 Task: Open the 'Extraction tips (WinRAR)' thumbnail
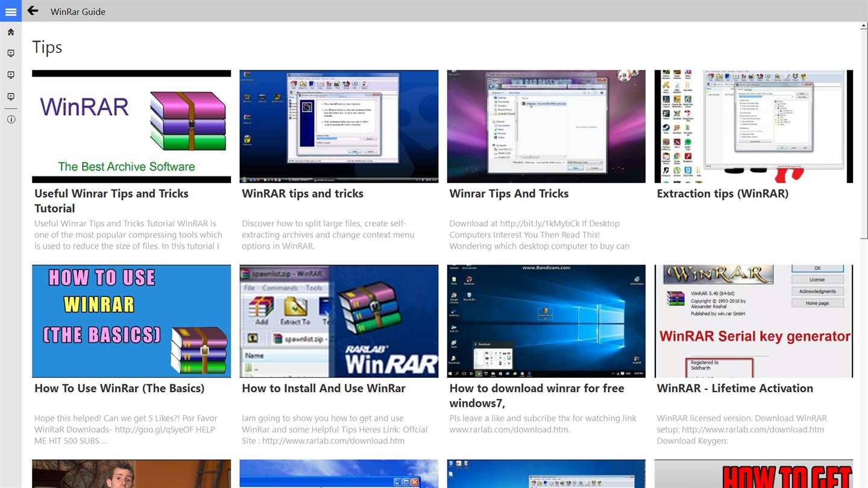753,127
